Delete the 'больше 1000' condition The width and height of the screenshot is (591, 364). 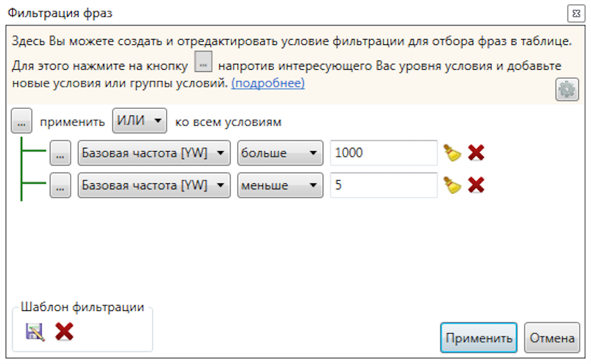coord(476,153)
